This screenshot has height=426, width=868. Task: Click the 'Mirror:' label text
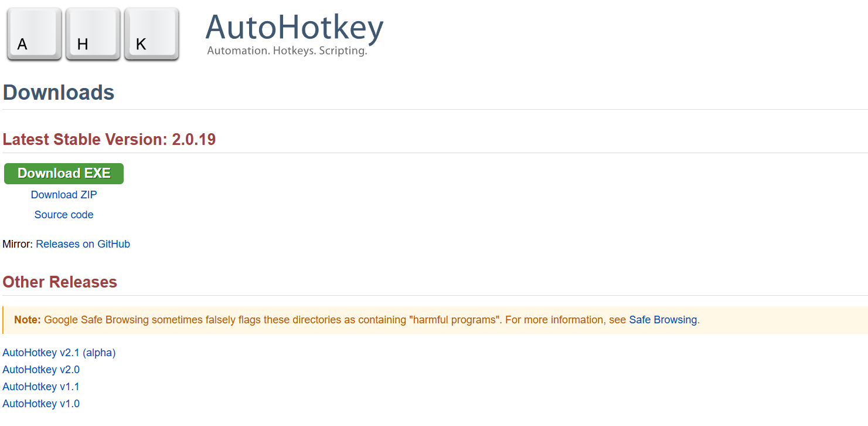(17, 244)
